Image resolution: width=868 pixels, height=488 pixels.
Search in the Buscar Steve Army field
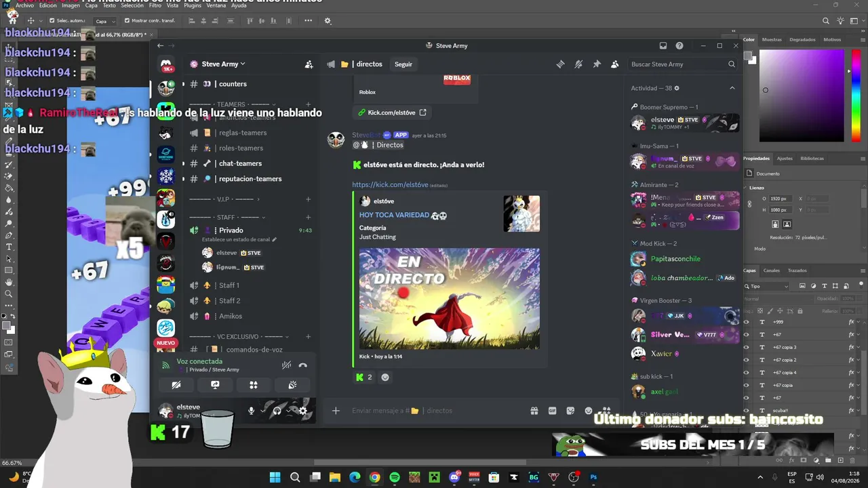683,64
